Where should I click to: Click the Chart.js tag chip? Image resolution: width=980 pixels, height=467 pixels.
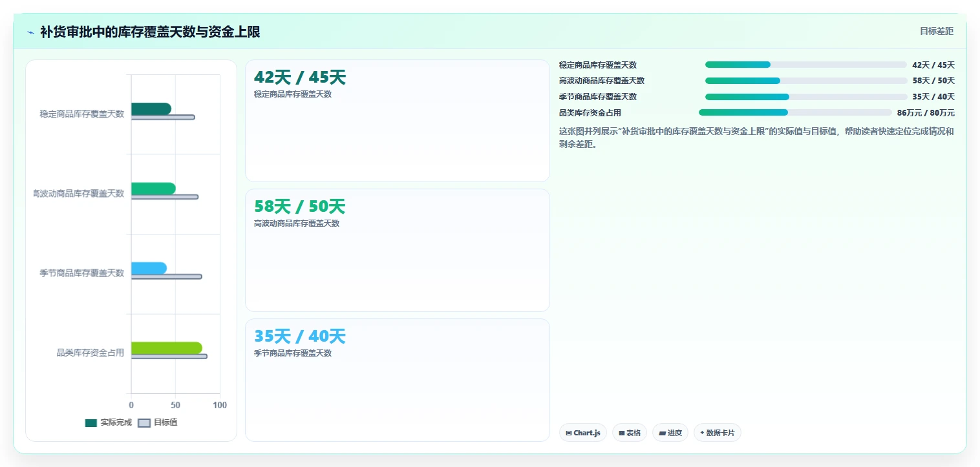pyautogui.click(x=582, y=433)
